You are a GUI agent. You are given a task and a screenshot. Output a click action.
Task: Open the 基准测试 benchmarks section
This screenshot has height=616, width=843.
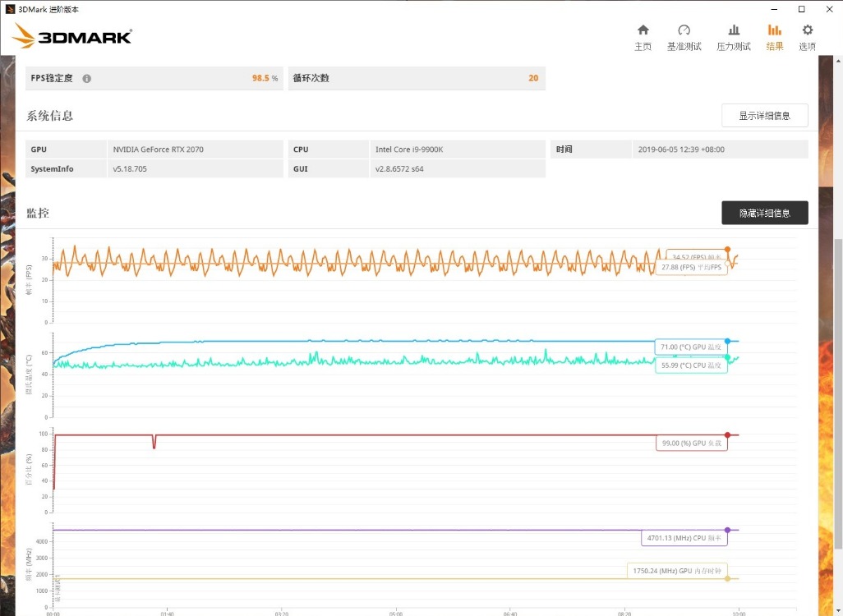[x=684, y=37]
